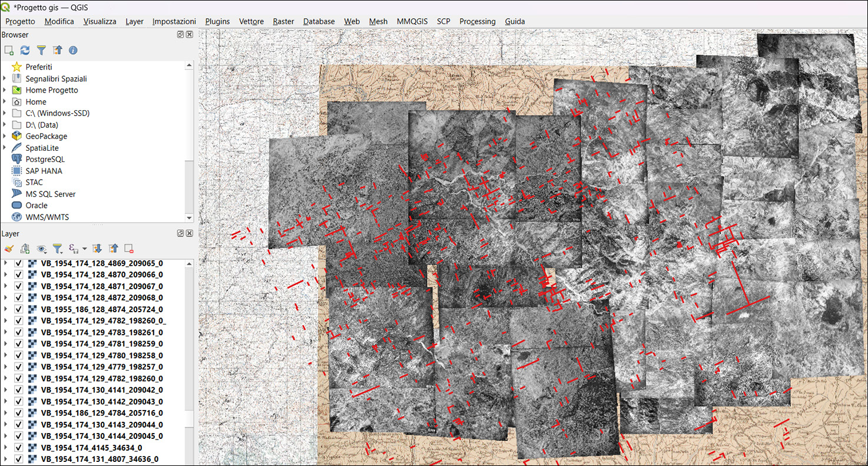
Task: Select layer VB_1954_174_4145_34634_0 by name
Action: pyautogui.click(x=91, y=448)
